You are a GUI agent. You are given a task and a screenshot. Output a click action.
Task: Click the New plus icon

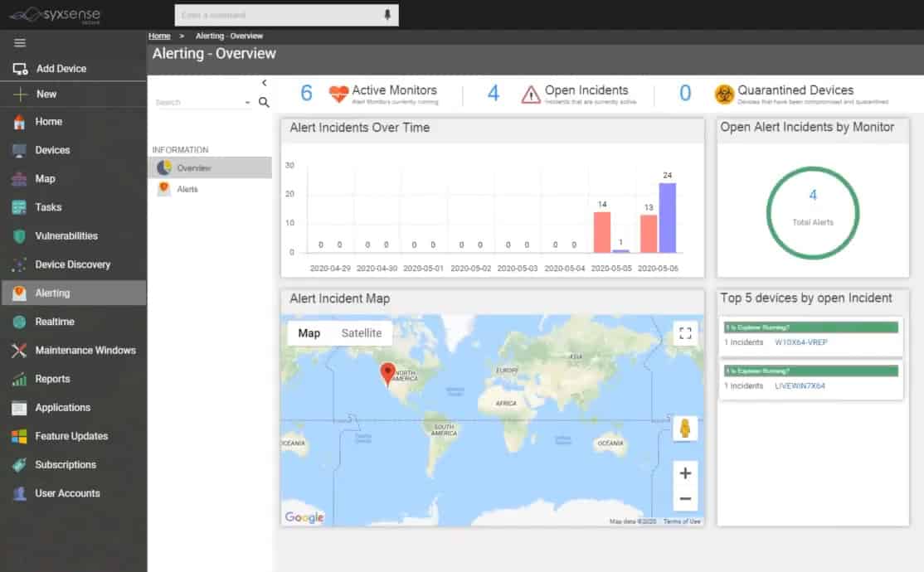(x=20, y=95)
